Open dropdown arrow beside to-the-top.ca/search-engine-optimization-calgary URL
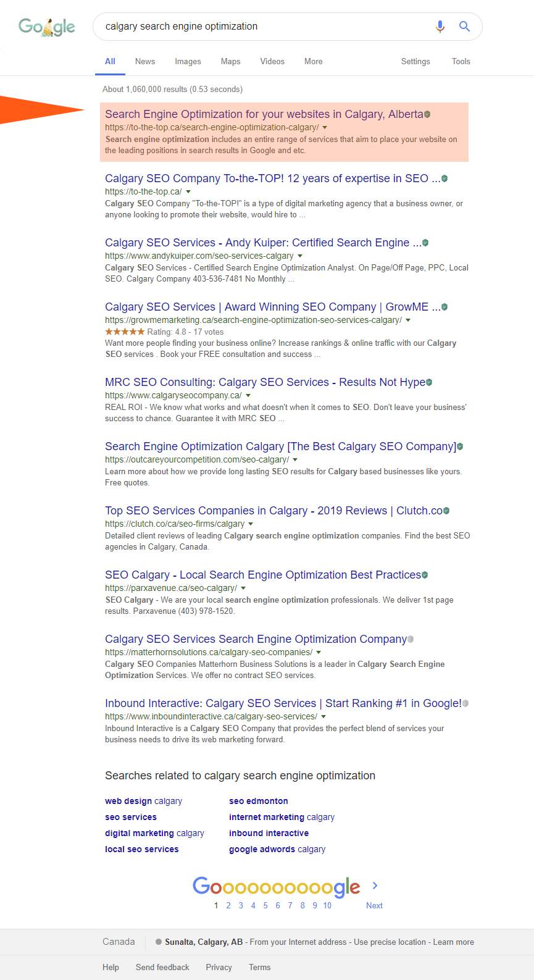 pos(325,128)
